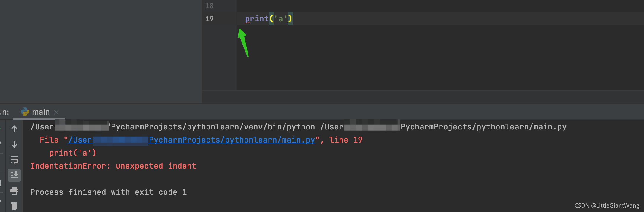Disable the scroll-to-end option
644x212 pixels.
[14, 175]
